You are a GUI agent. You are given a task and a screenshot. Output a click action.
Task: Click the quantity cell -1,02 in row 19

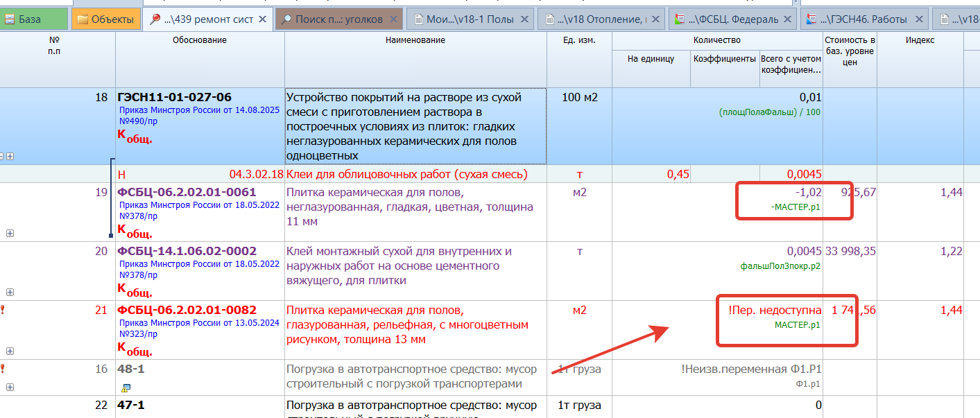pyautogui.click(x=717, y=212)
